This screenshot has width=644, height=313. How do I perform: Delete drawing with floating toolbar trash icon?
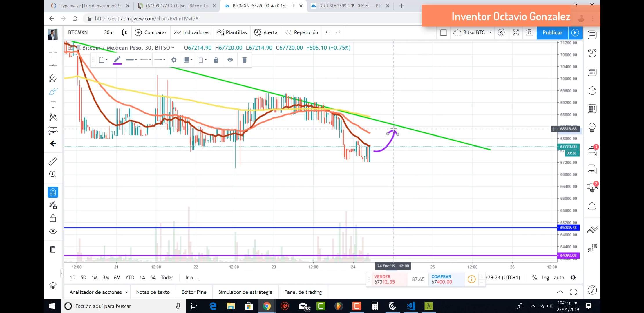pos(244,60)
